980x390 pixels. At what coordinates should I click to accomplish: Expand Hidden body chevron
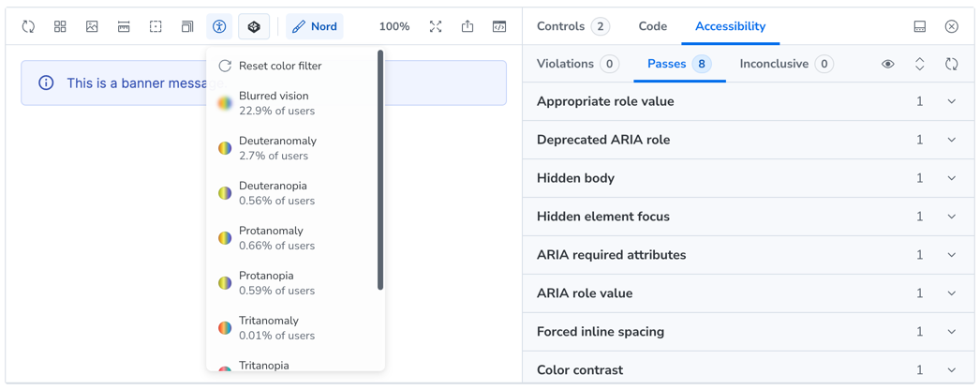click(x=951, y=178)
